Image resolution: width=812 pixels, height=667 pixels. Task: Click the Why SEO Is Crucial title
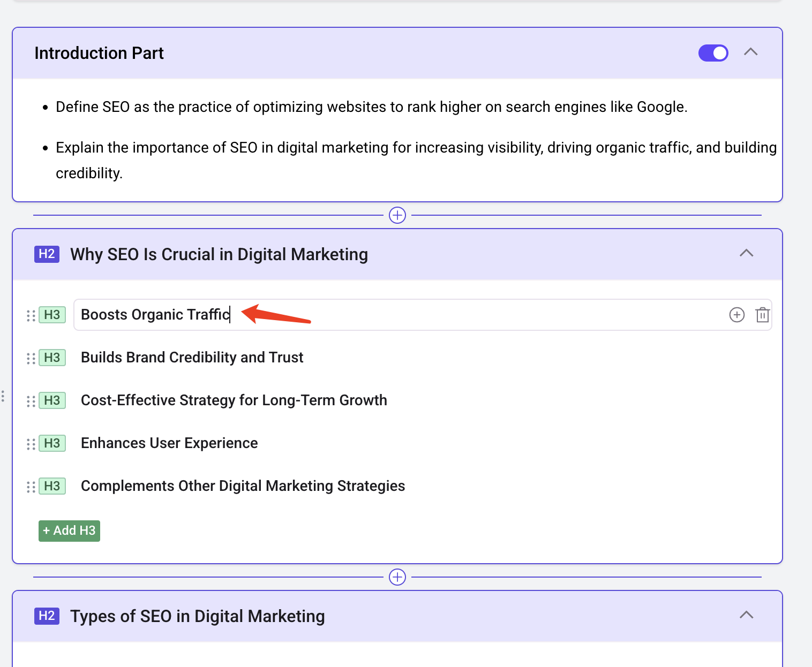pos(219,254)
